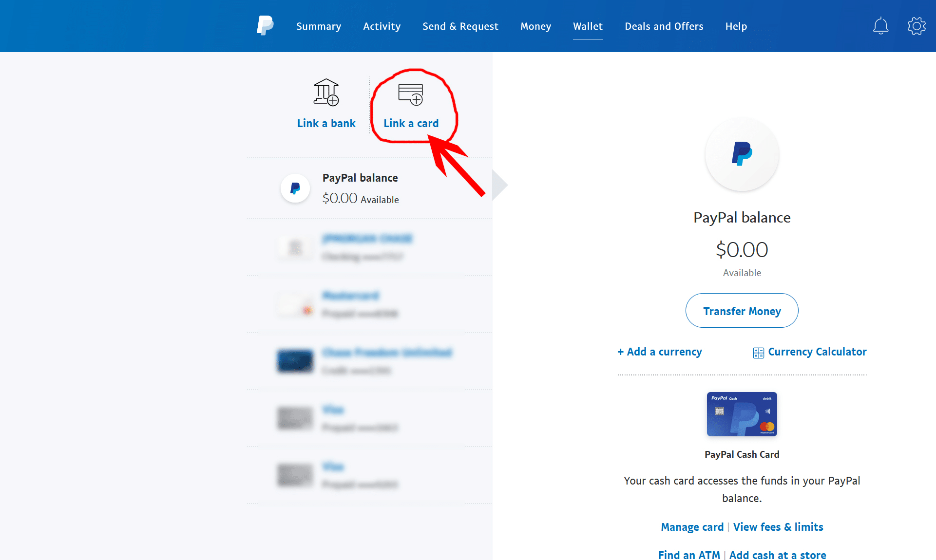Open the Help menu
Viewport: 936px width, 560px height.
736,26
